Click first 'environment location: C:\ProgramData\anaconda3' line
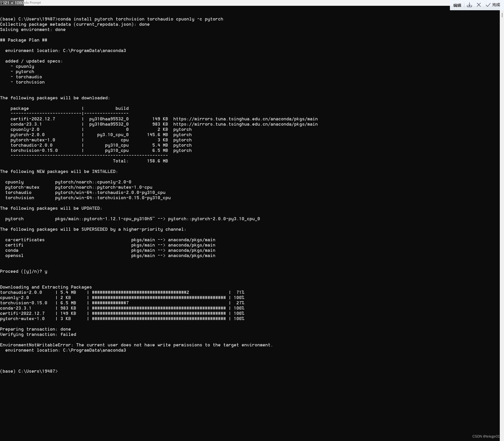 click(66, 50)
